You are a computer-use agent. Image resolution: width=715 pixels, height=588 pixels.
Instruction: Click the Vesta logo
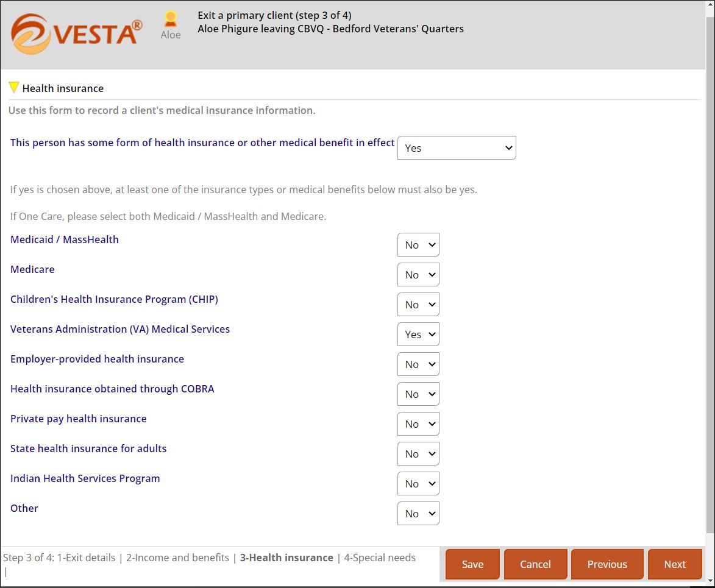tap(77, 34)
